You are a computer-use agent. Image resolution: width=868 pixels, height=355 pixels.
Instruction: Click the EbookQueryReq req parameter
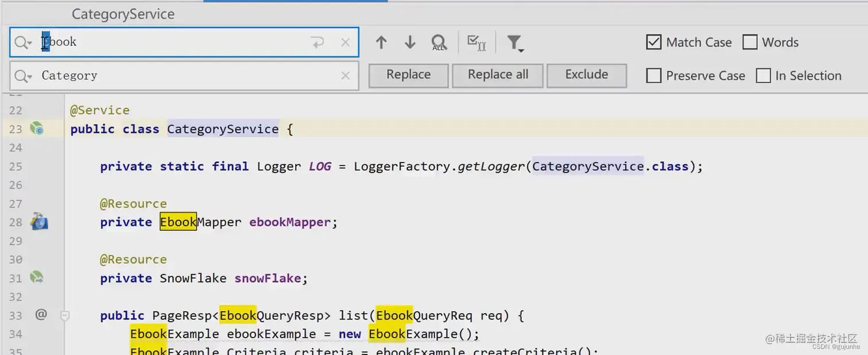442,315
